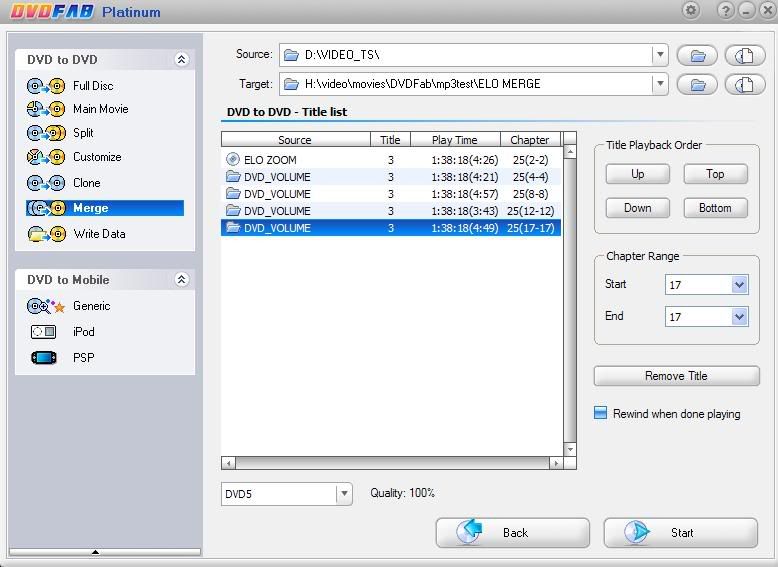
Task: Browse for Target folder using folder button
Action: point(698,85)
